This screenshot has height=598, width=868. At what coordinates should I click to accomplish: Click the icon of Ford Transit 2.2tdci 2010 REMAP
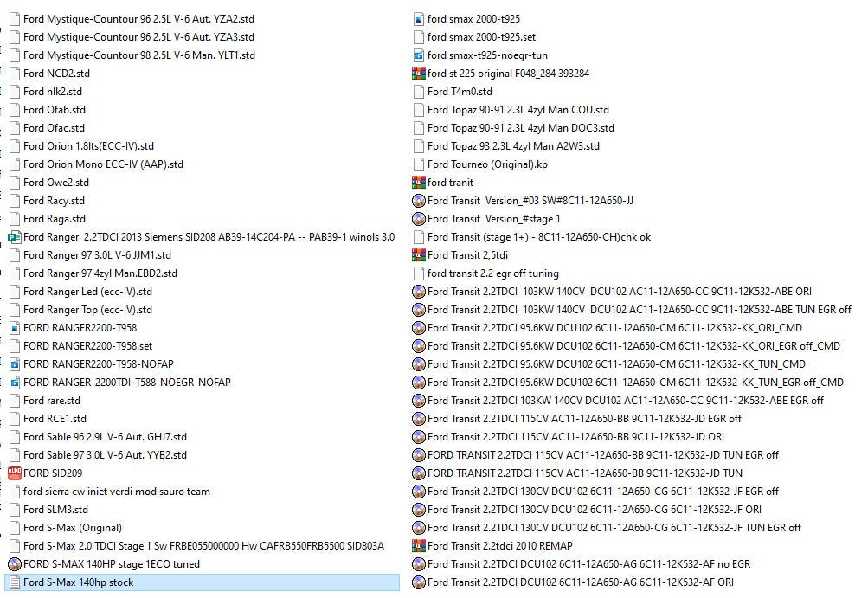419,546
